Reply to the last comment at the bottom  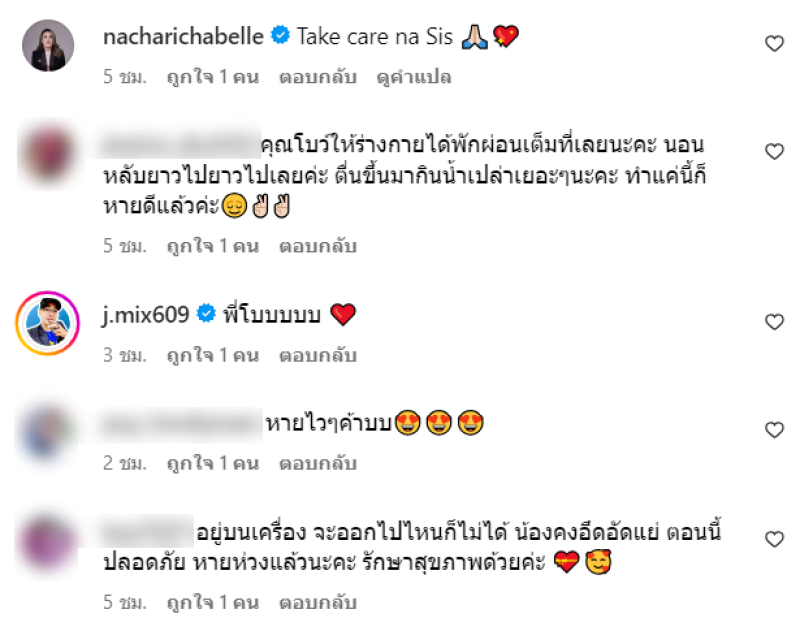click(317, 602)
